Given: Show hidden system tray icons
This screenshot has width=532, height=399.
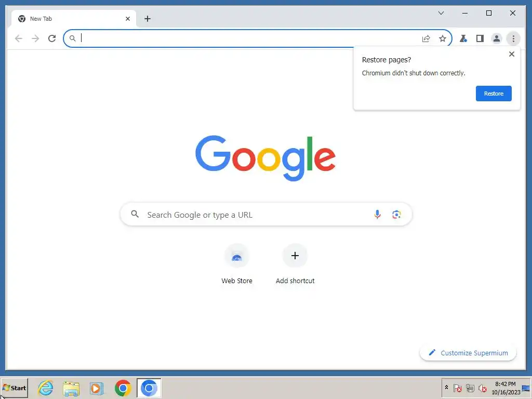Looking at the screenshot, I should (446, 388).
